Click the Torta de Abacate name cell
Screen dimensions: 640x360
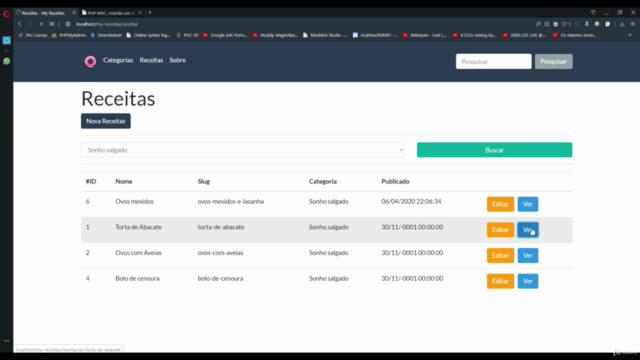[138, 227]
